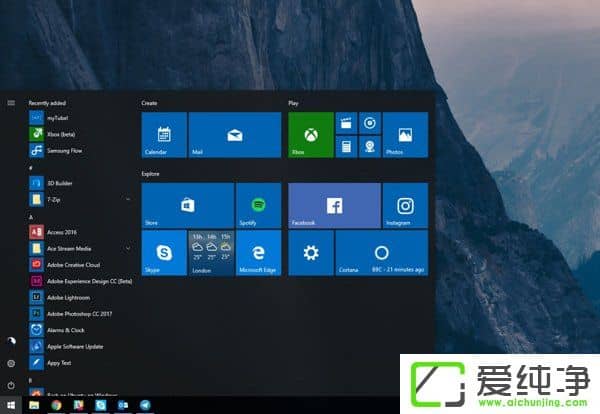Launch the Spotify tile
This screenshot has width=600, height=414.
[x=259, y=205]
